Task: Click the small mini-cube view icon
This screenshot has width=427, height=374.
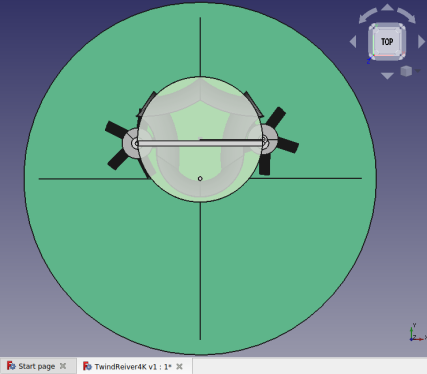Action: coord(406,71)
